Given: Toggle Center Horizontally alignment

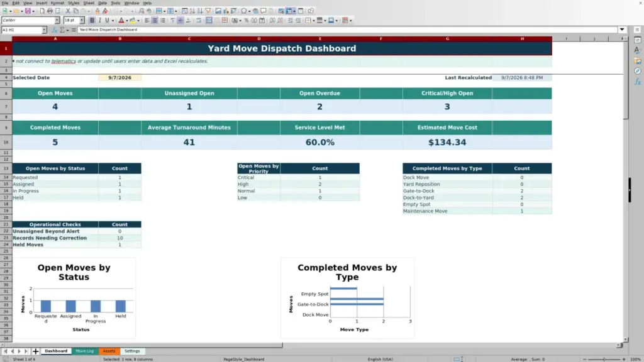Looking at the screenshot, I should pyautogui.click(x=155, y=20).
